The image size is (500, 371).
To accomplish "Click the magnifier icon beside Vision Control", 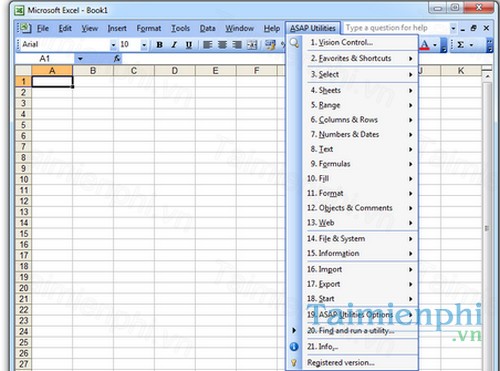I will pos(294,43).
